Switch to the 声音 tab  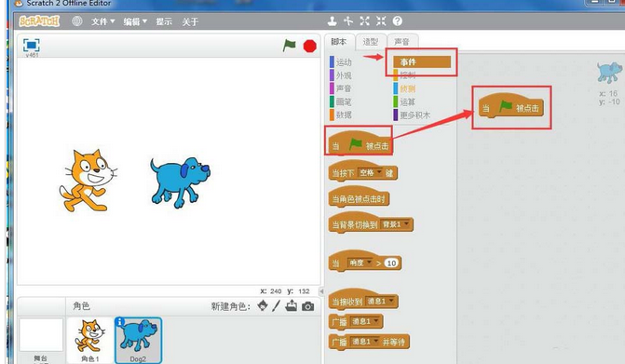401,41
